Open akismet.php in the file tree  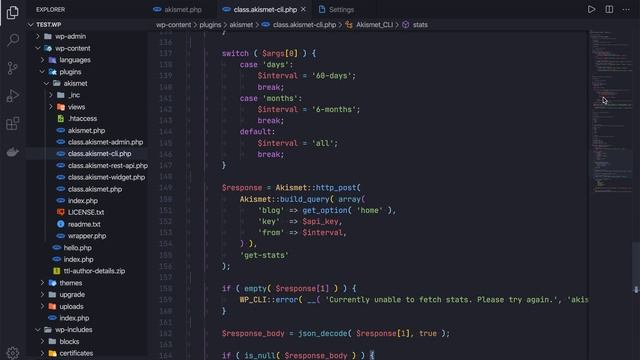87,131
